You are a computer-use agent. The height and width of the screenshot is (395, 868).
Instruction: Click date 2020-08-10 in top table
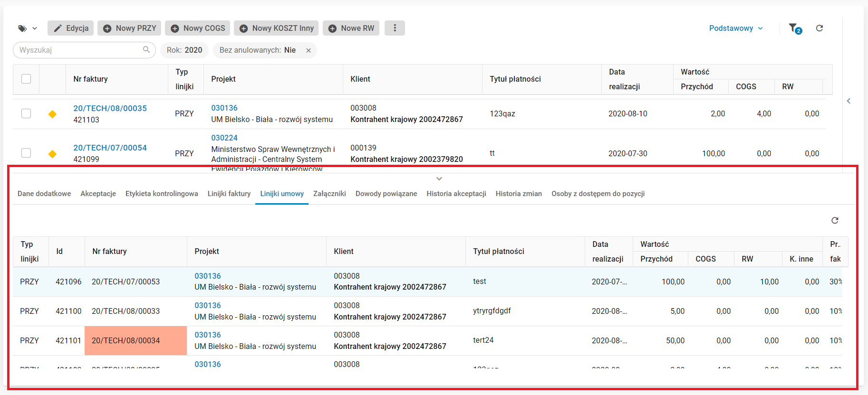click(628, 113)
